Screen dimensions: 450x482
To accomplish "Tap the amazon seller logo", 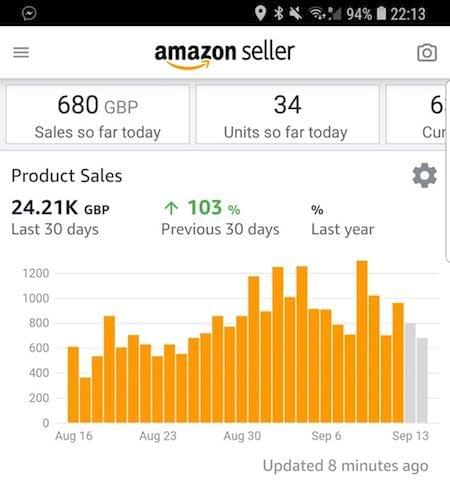I will click(224, 55).
